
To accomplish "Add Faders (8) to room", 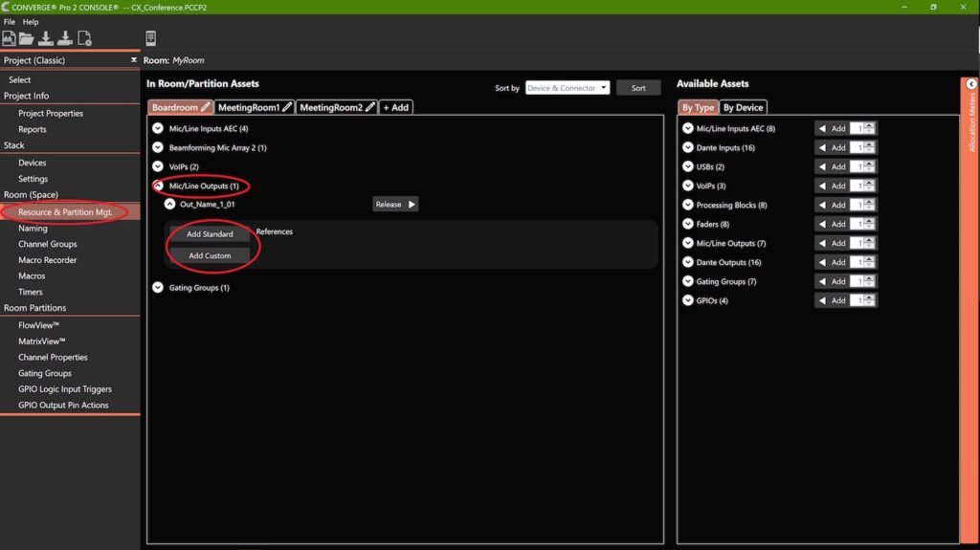I will click(x=832, y=224).
